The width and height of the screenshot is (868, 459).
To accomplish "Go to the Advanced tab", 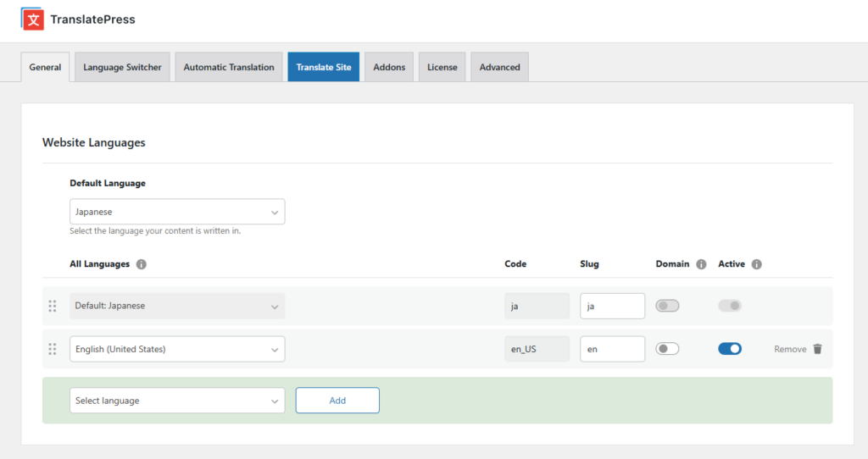I will pos(499,68).
